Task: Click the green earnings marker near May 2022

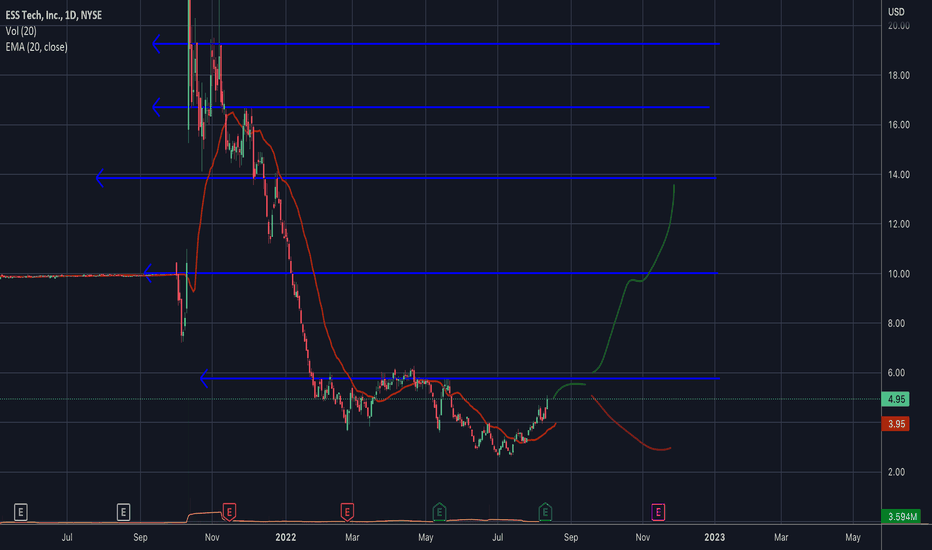Action: point(439,512)
